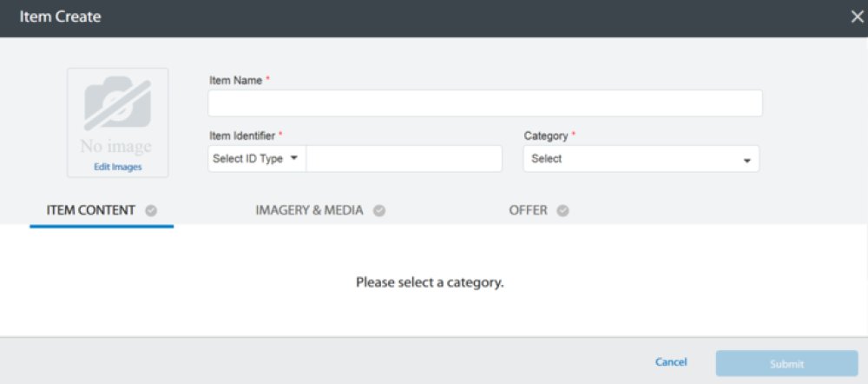Open the Select ID Type dropdown
Viewport: 868px width, 384px height.
pos(257,158)
